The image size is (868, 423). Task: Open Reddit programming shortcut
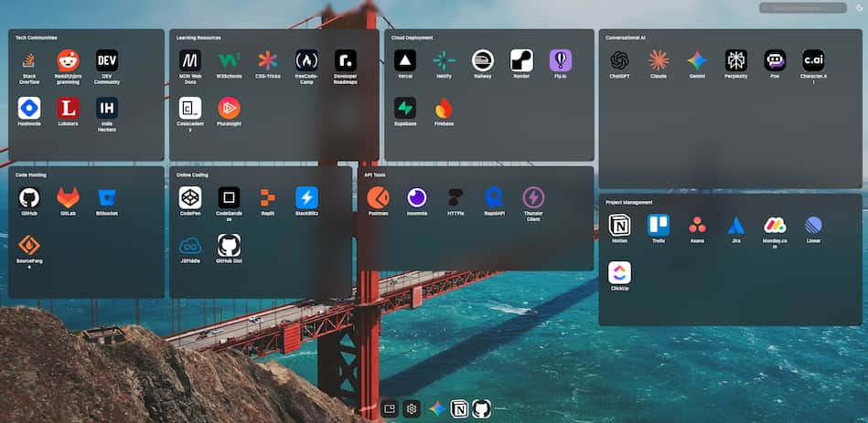pyautogui.click(x=68, y=61)
